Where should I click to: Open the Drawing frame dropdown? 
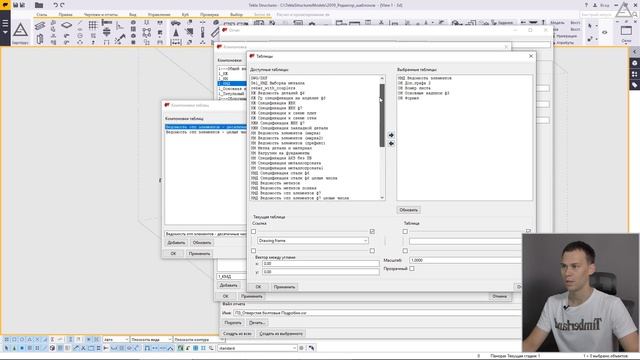click(313, 241)
